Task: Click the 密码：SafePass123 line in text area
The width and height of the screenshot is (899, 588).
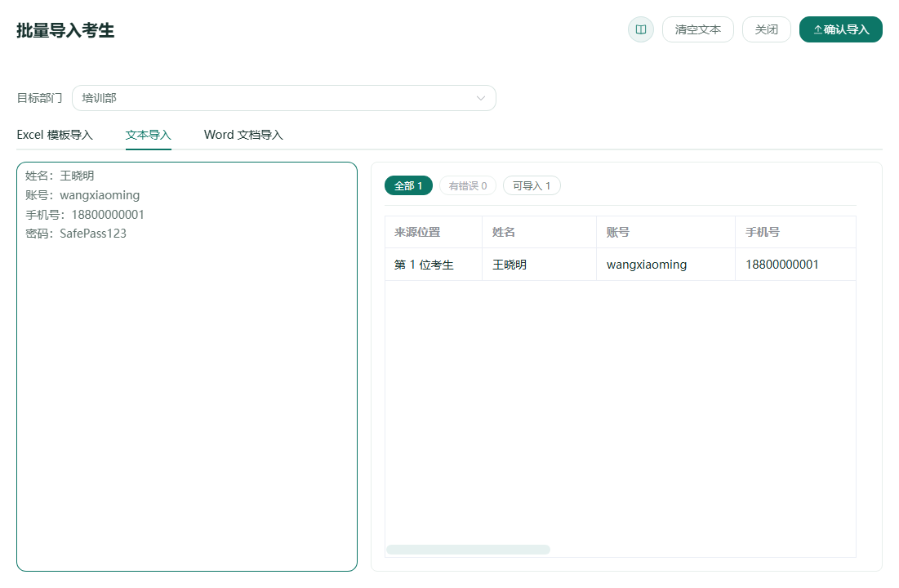Action: coord(76,234)
